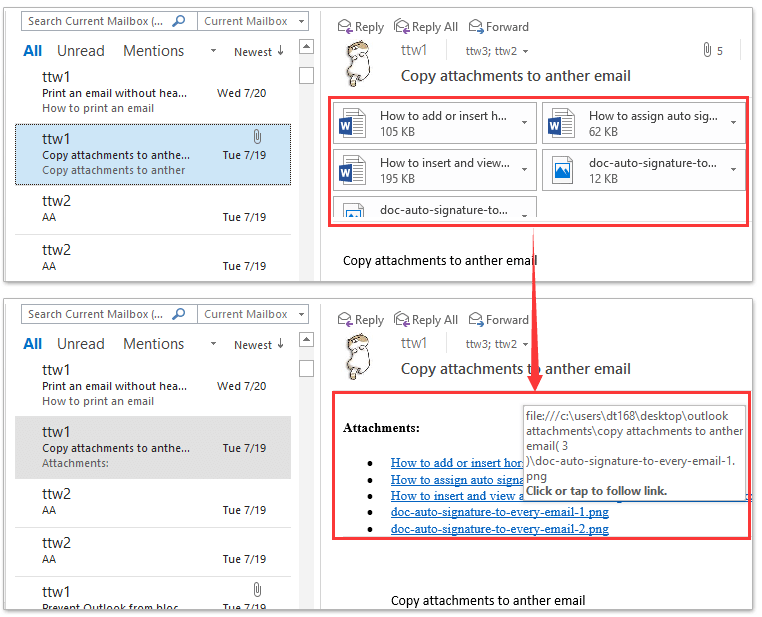762x617 pixels.
Task: Select the Mentions tab in bottom window
Action: coord(154,343)
